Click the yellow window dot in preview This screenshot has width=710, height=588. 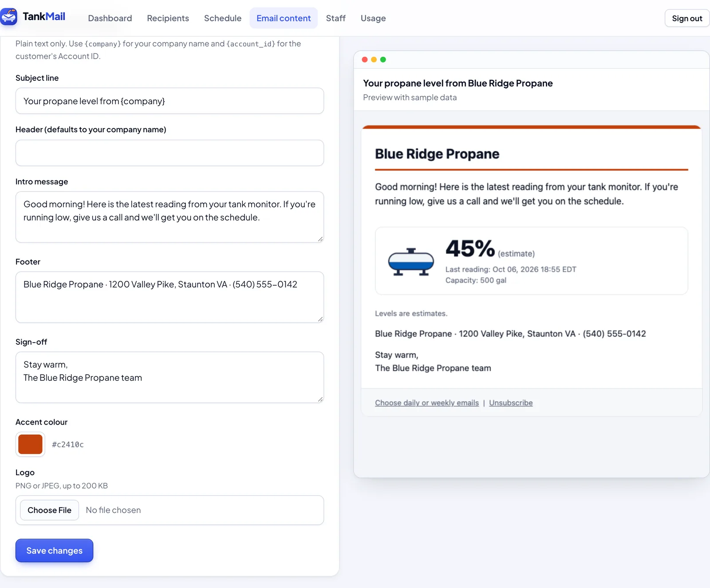tap(374, 59)
